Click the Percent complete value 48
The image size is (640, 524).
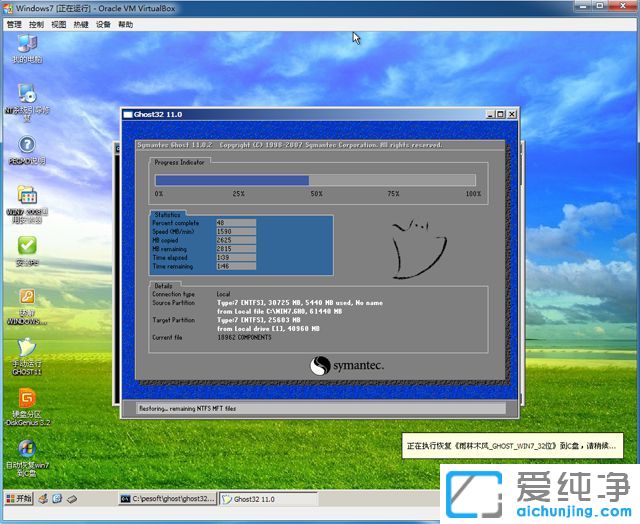point(236,223)
